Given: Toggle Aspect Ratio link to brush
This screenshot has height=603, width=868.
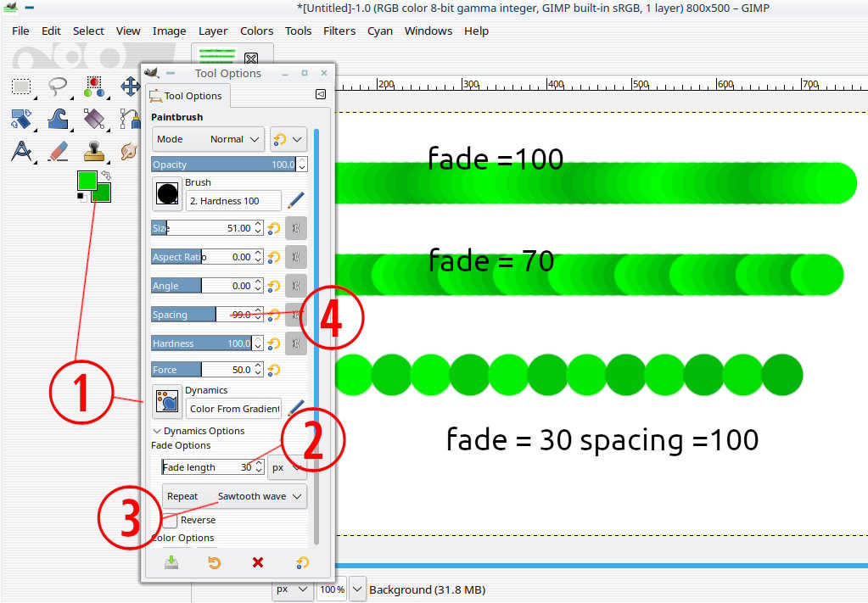Looking at the screenshot, I should (x=296, y=257).
